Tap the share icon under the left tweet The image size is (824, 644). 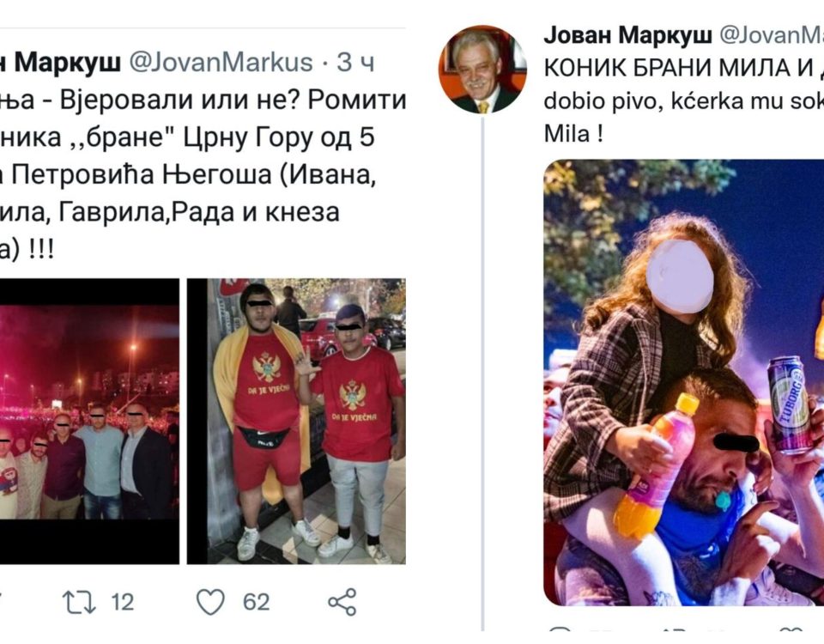(342, 602)
